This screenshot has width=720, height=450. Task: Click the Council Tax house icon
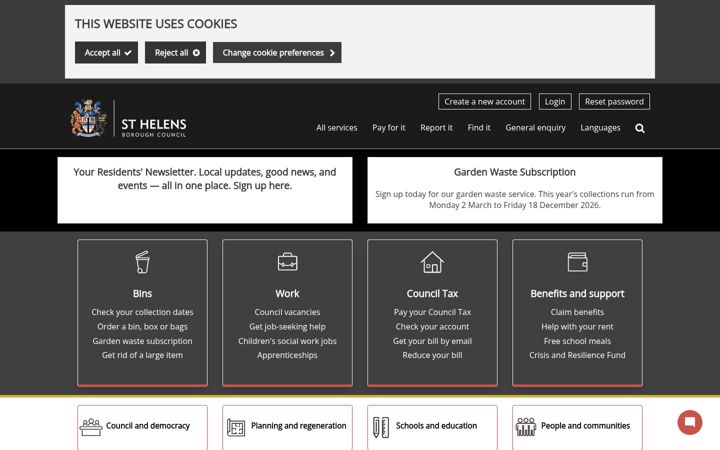tap(432, 262)
